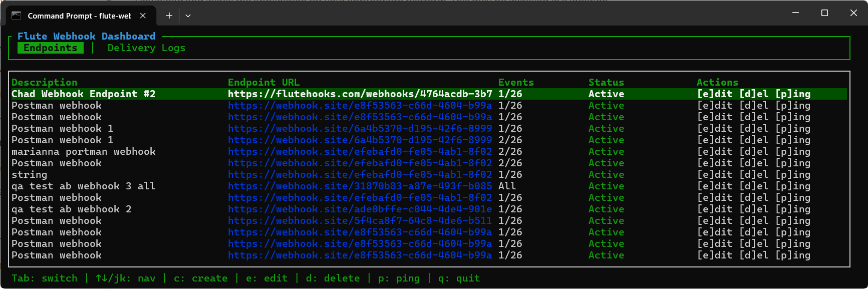
Task: Close the Command Prompt flute-web tab
Action: coord(143,16)
